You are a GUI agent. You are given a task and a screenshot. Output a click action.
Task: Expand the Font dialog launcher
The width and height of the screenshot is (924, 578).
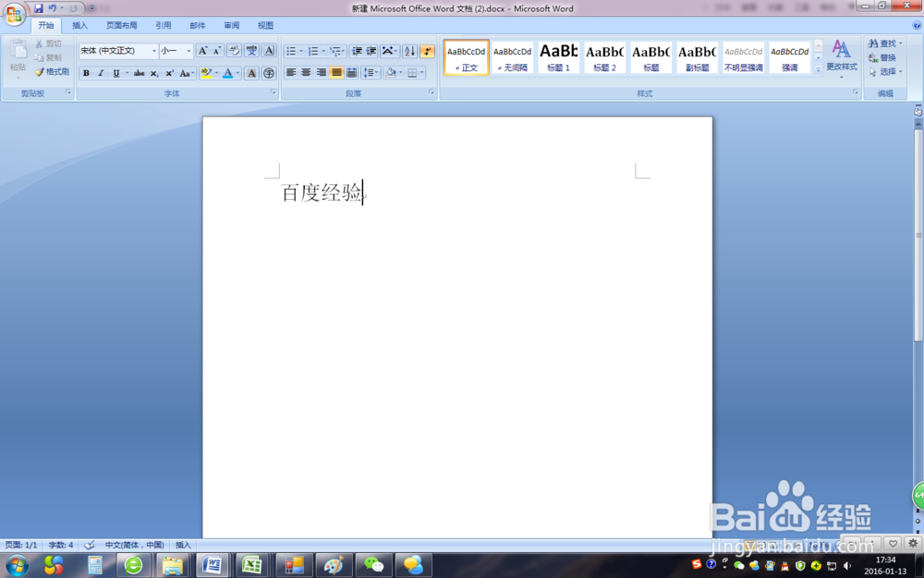[273, 92]
